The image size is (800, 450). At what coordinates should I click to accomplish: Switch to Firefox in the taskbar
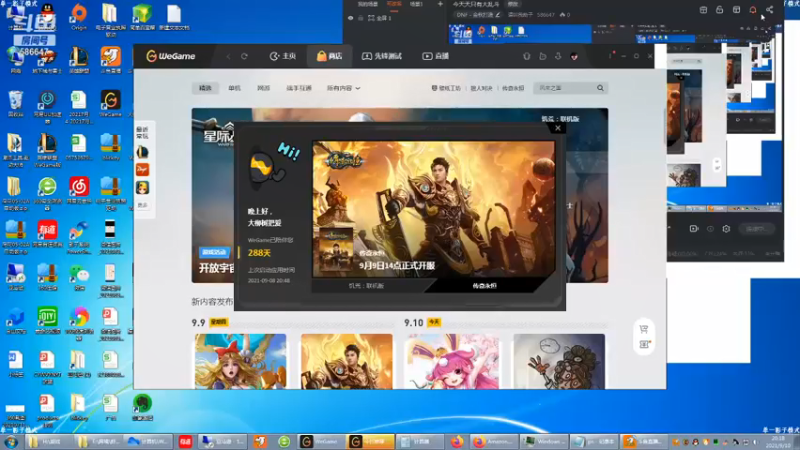(457, 441)
